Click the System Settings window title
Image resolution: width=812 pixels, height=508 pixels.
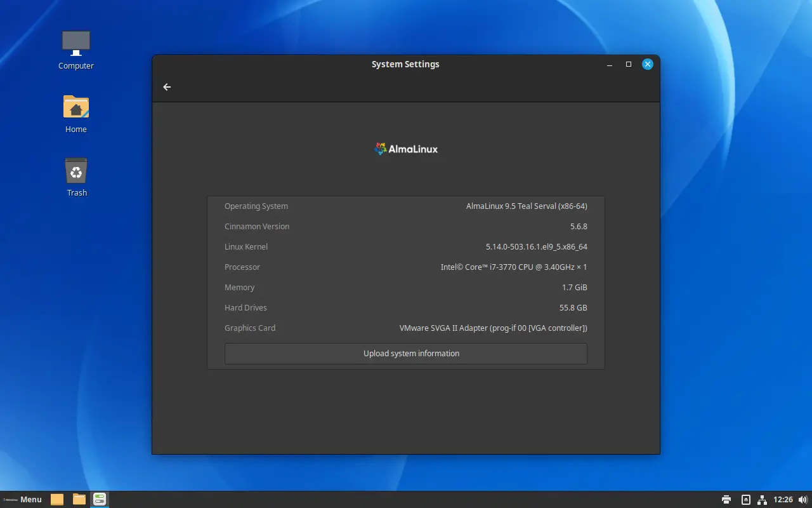[x=405, y=64]
